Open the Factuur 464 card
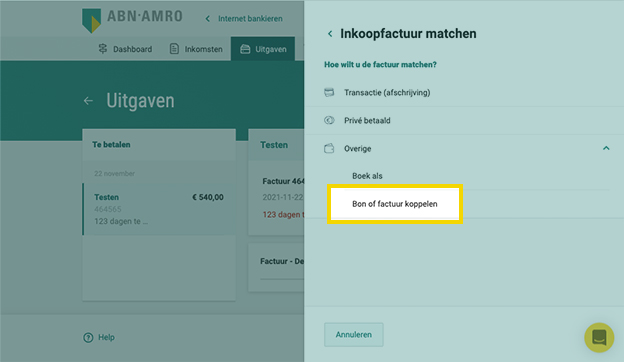This screenshot has width=624, height=362. pos(276,198)
